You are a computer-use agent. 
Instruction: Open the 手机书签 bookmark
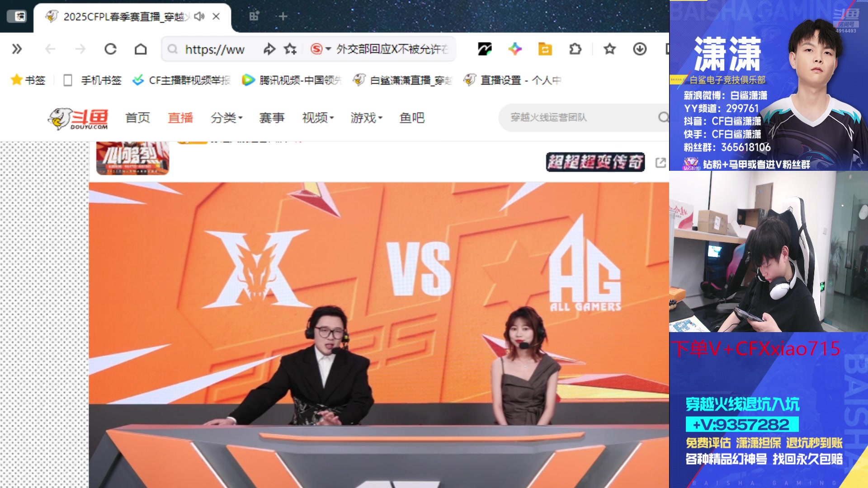pyautogui.click(x=93, y=80)
